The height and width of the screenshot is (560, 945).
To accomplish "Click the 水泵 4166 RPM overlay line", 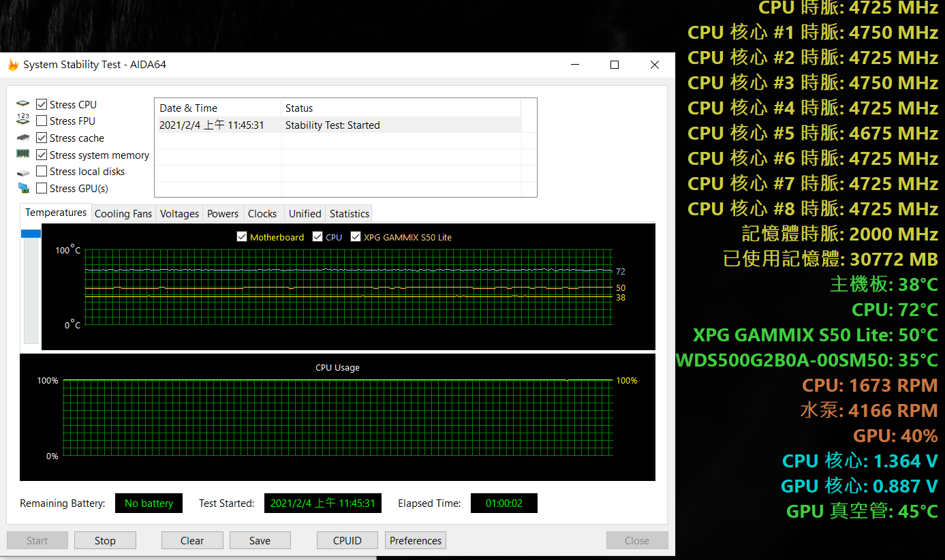I will coord(869,410).
